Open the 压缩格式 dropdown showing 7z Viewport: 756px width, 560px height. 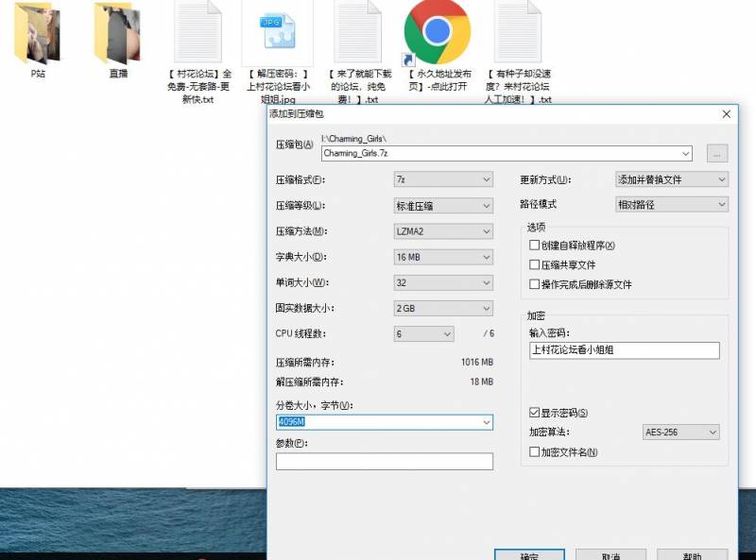pos(443,179)
